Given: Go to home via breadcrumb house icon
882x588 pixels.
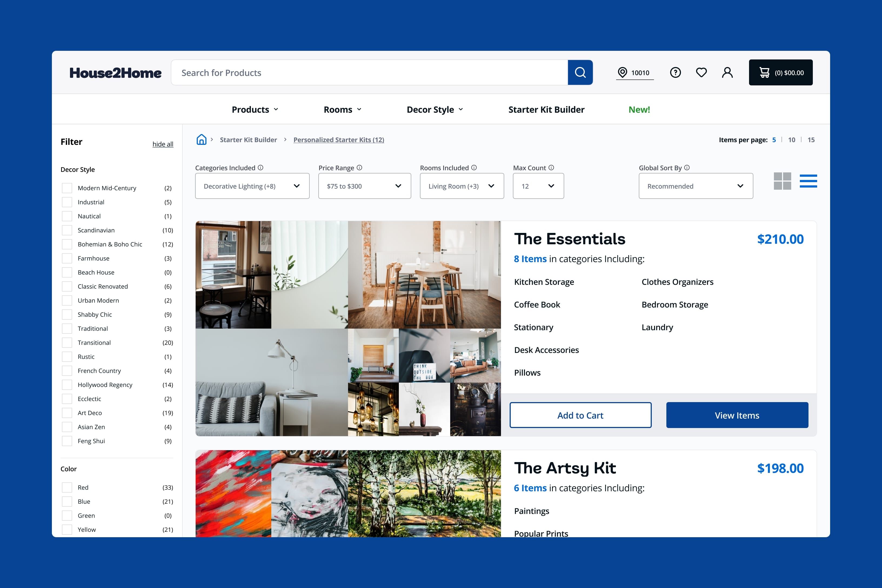Looking at the screenshot, I should coord(201,139).
